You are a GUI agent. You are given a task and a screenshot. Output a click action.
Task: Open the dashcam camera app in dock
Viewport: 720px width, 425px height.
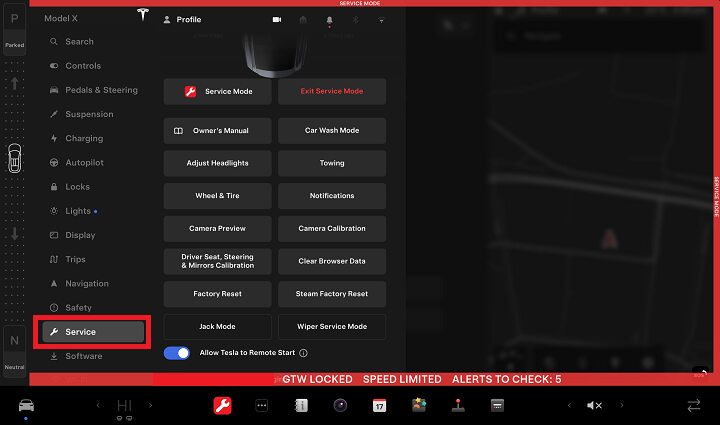(x=340, y=405)
